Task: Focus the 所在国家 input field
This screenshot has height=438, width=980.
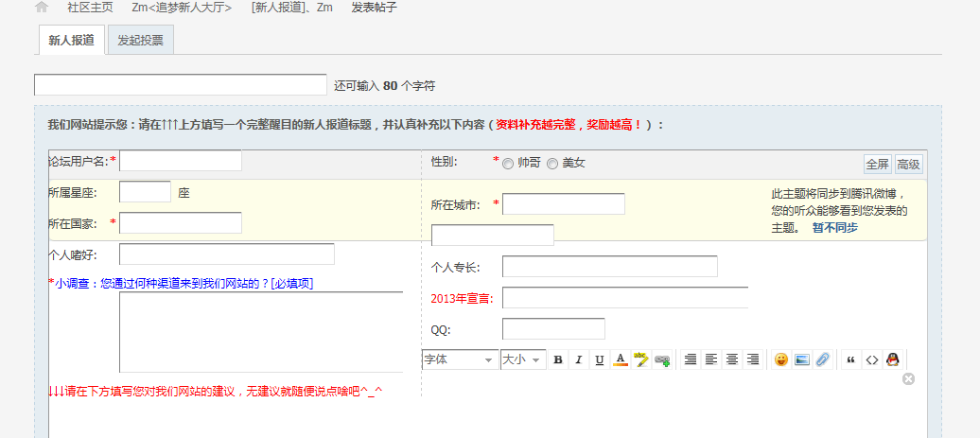Action: pyautogui.click(x=181, y=223)
